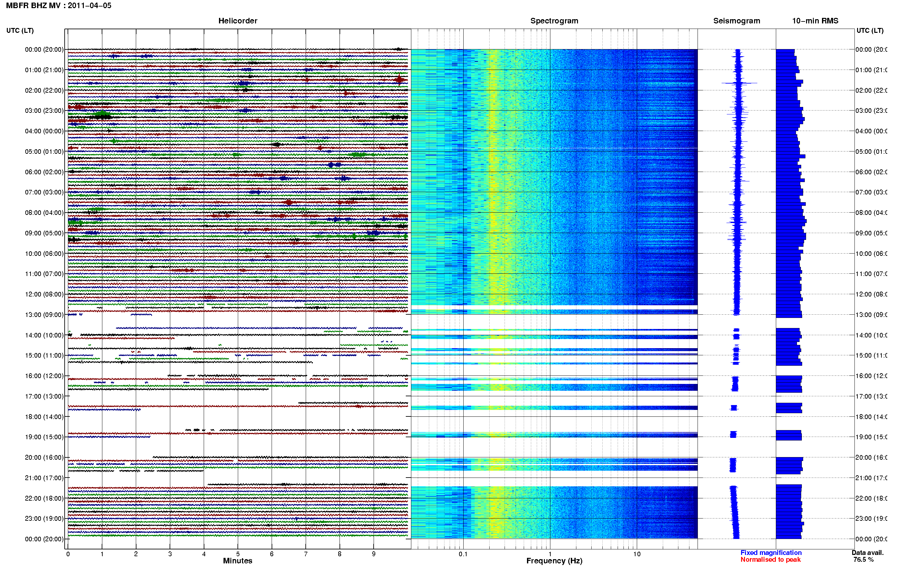Click the left '11:00 (07:00)' time label
Screen dimensions: 924x578
point(44,274)
